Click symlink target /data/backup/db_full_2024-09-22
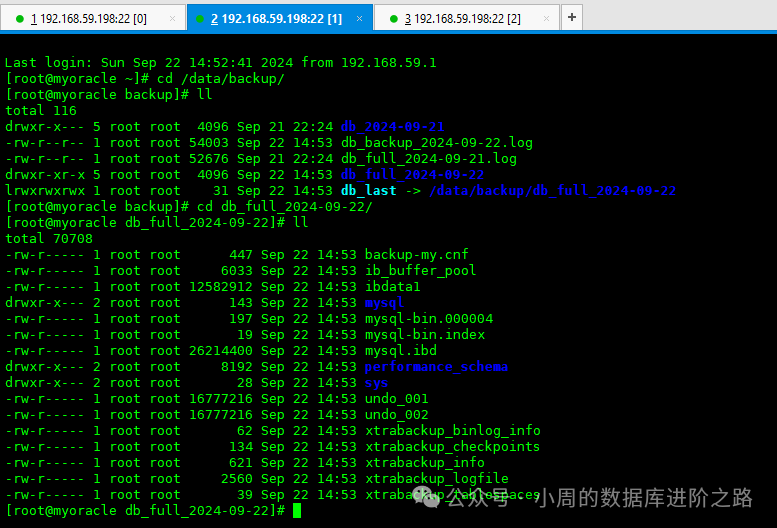Screen dimensions: 777x528 click(x=553, y=190)
